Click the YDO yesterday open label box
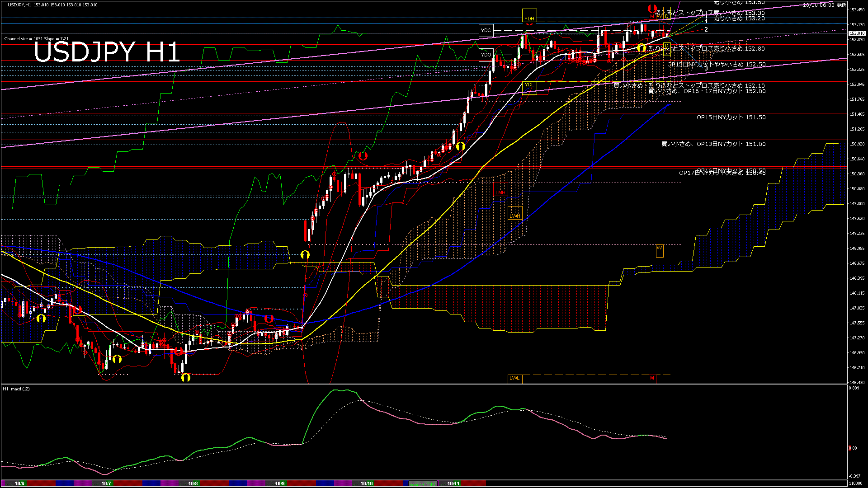868x488 pixels. pyautogui.click(x=486, y=55)
